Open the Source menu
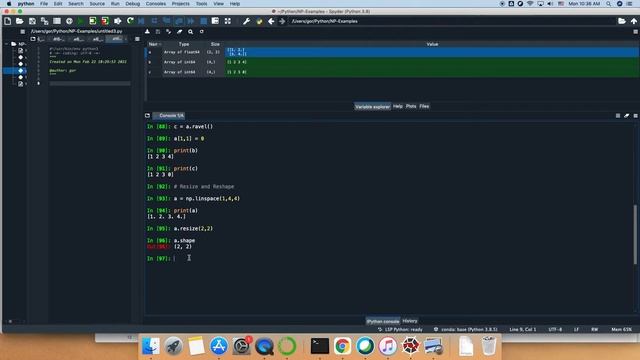 tap(97, 4)
